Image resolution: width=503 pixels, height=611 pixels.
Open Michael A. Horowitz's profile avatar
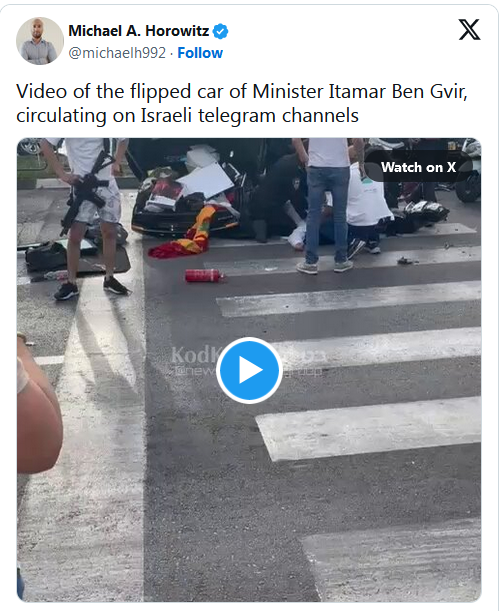(39, 41)
